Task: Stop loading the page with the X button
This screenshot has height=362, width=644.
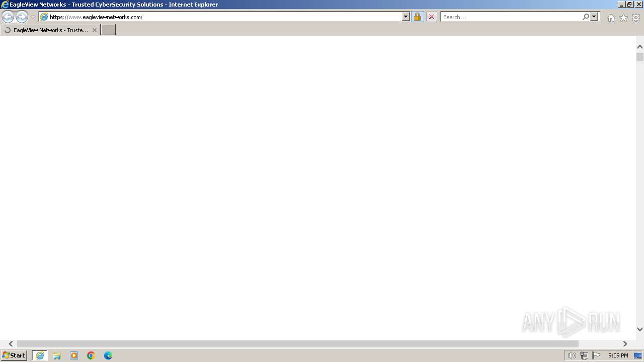Action: click(431, 17)
